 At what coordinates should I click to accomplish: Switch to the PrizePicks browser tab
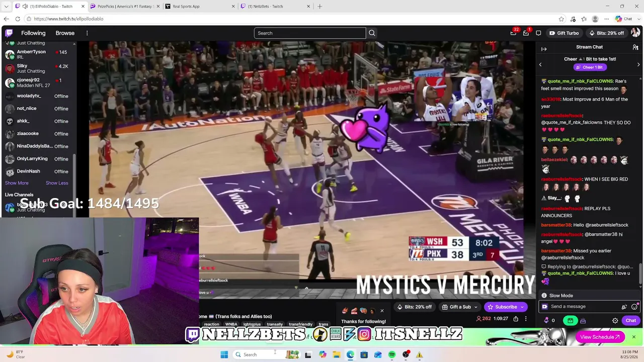125,7
